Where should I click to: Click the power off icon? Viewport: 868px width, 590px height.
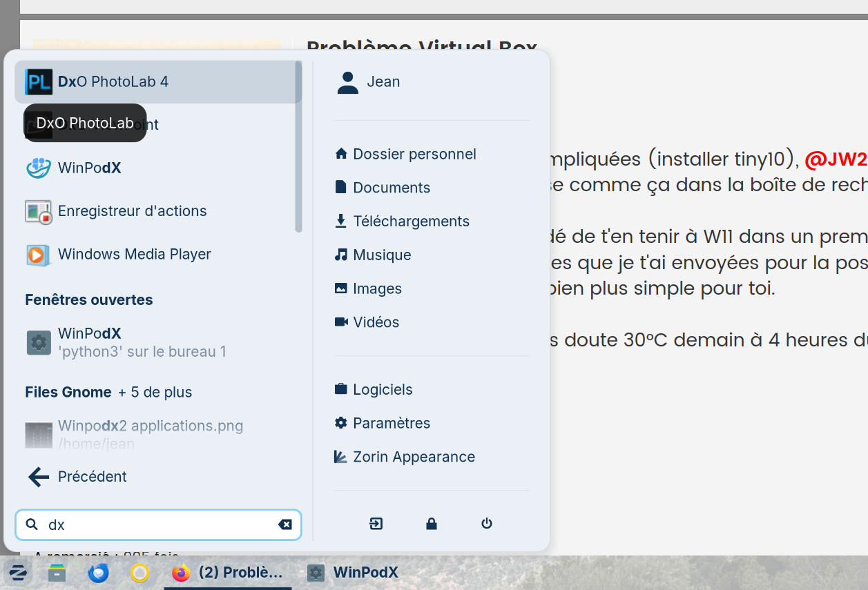pyautogui.click(x=487, y=524)
